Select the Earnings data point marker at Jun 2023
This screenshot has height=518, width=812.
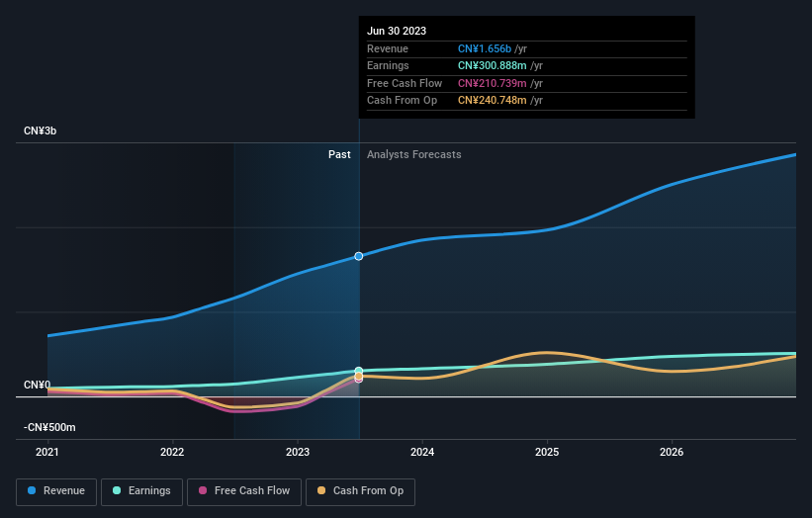(x=358, y=371)
